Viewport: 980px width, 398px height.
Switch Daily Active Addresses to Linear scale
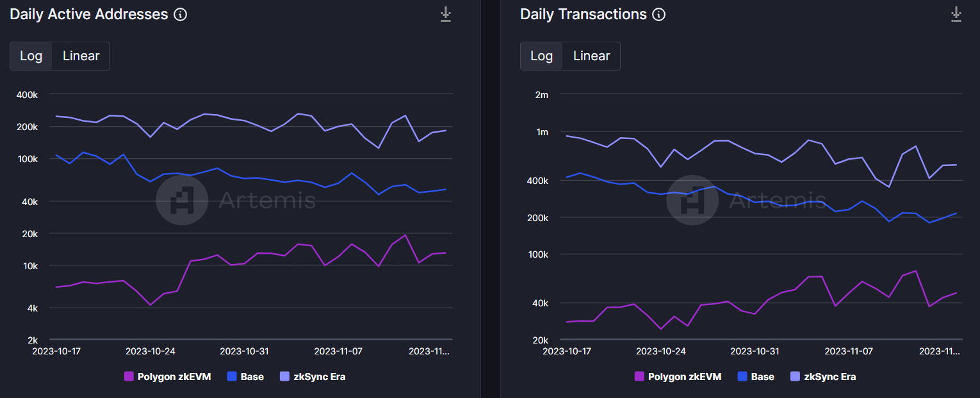click(81, 56)
